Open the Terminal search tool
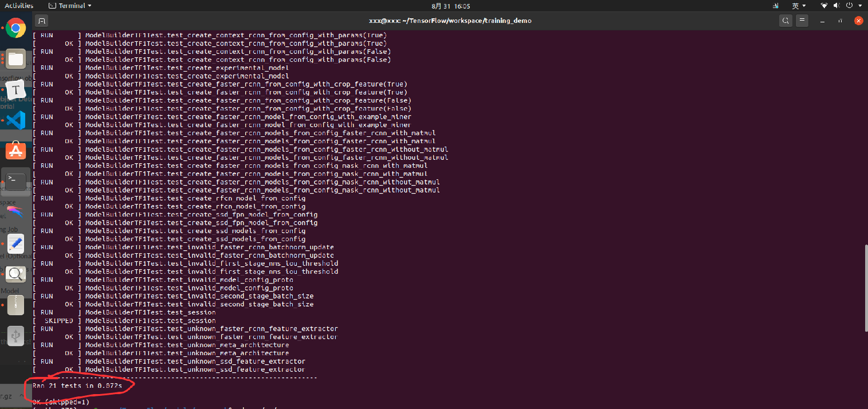This screenshot has width=868, height=409. [785, 21]
